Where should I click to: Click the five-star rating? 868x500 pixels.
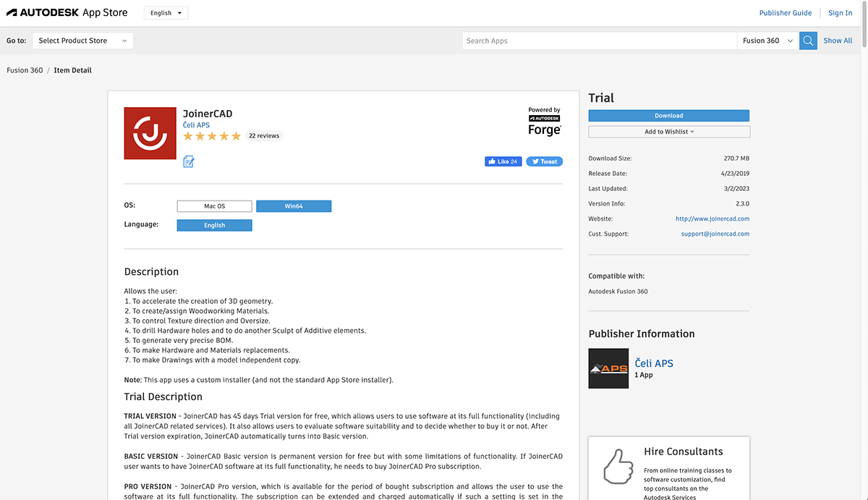[x=212, y=136]
